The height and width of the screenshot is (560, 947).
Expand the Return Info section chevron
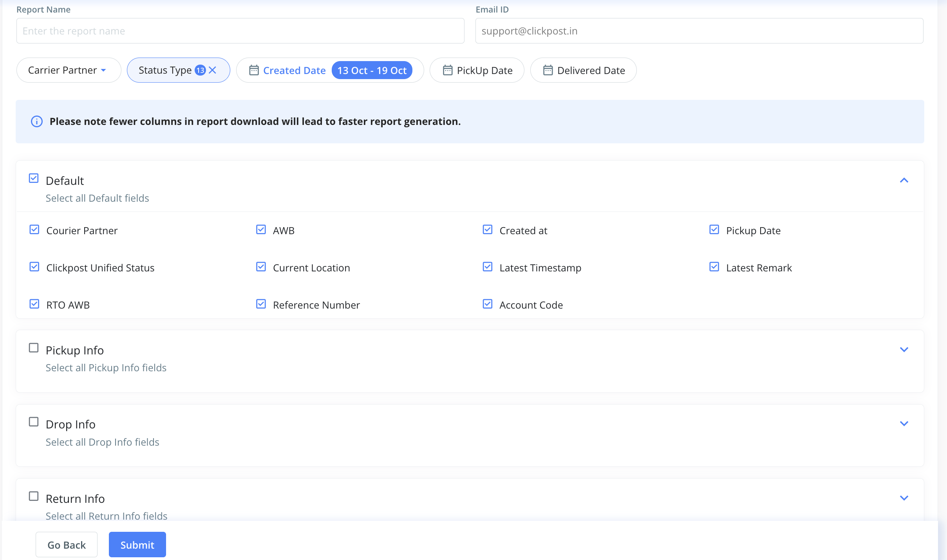(x=904, y=498)
